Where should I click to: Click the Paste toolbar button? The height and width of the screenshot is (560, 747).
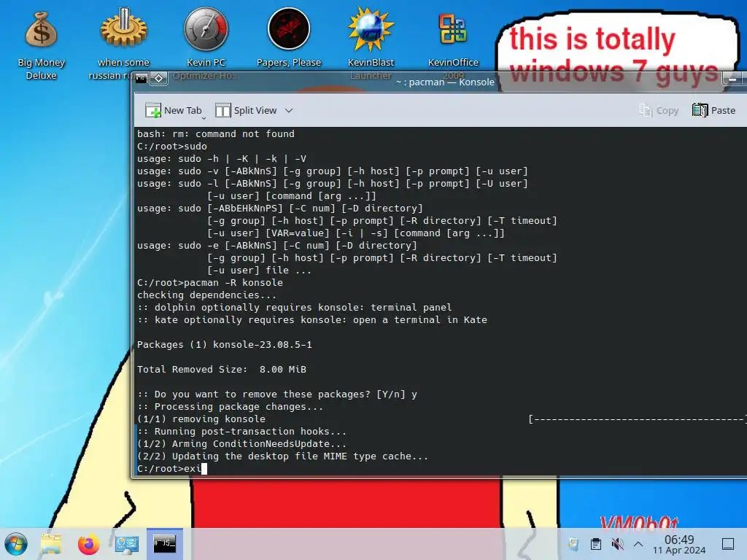click(713, 111)
